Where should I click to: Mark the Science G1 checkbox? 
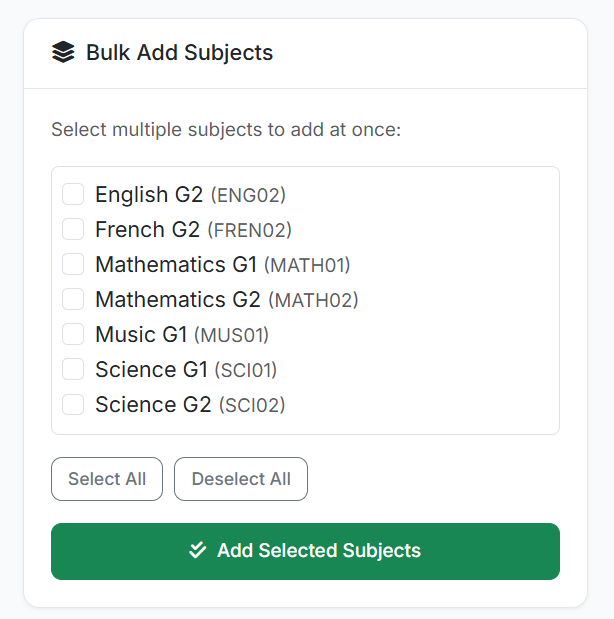click(73, 369)
